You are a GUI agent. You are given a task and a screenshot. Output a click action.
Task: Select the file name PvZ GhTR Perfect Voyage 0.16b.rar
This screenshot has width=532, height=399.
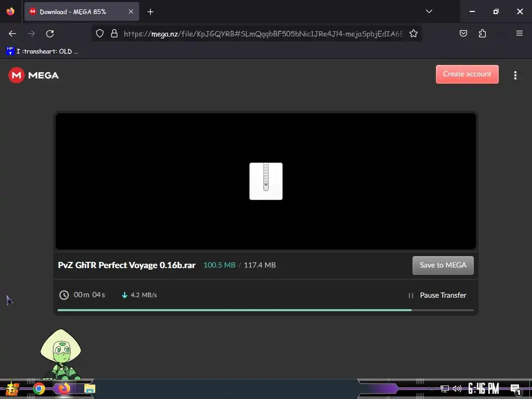point(127,265)
